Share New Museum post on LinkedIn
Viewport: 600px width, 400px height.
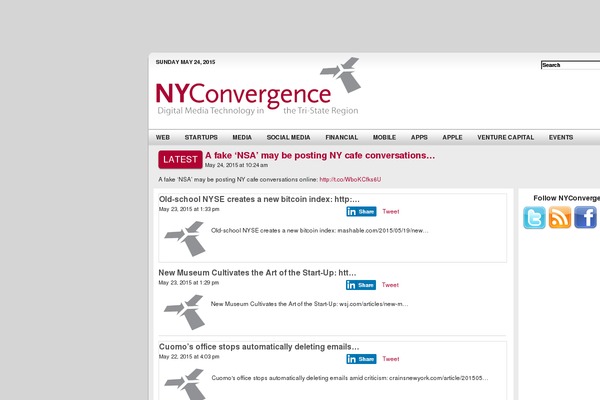coord(361,285)
